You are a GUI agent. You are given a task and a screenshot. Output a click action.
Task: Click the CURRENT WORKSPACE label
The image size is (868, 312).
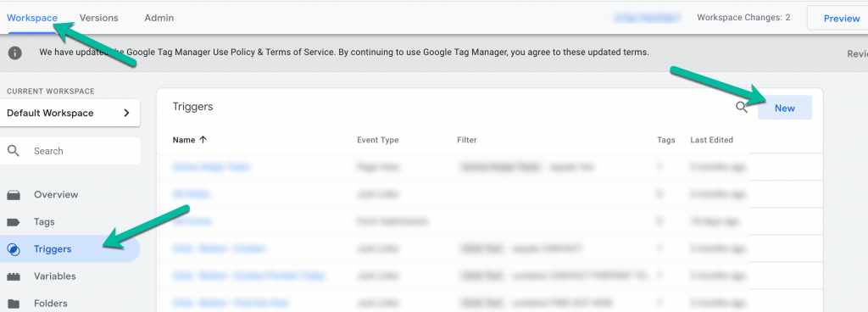coord(50,92)
